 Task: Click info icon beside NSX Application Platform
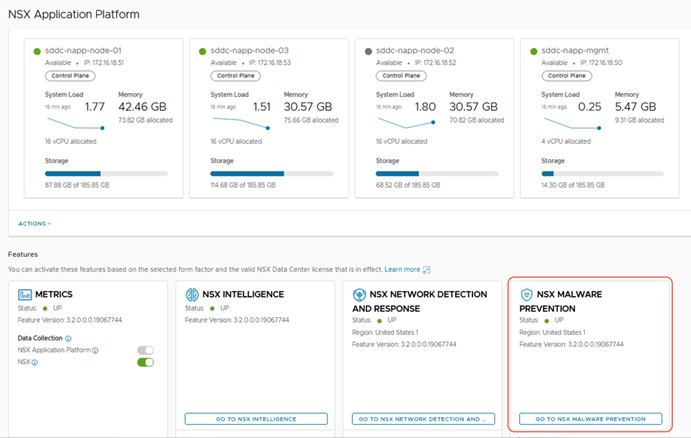96,351
